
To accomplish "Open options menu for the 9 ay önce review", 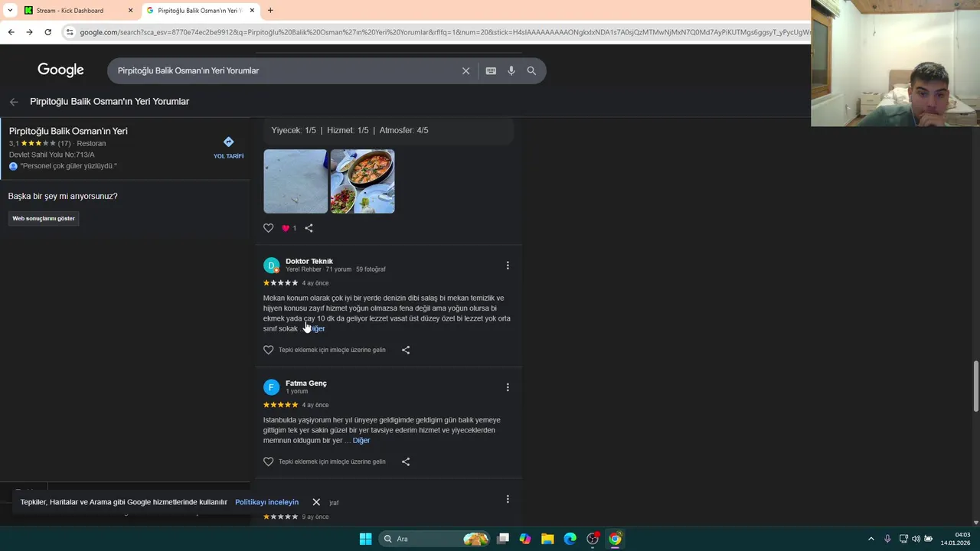I will (x=508, y=499).
